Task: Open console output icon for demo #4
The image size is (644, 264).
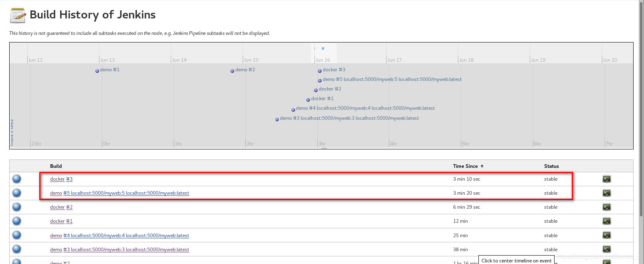Action: pos(607,235)
